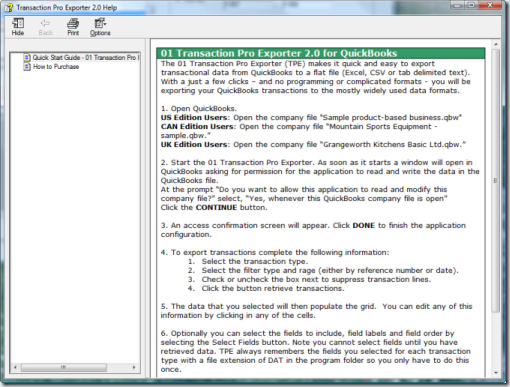Click the contents pane horizontal scrollbar thumb
The height and width of the screenshot is (387, 510).
pos(64,367)
